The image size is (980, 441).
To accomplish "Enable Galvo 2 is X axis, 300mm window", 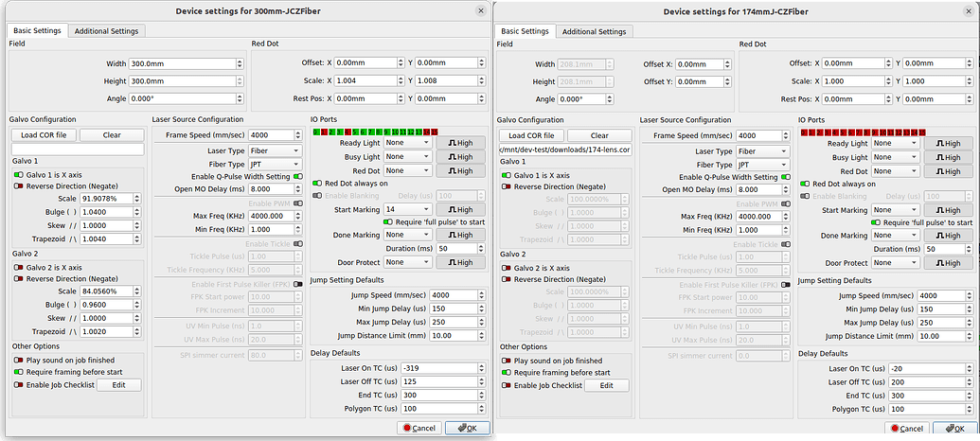I will [x=18, y=268].
